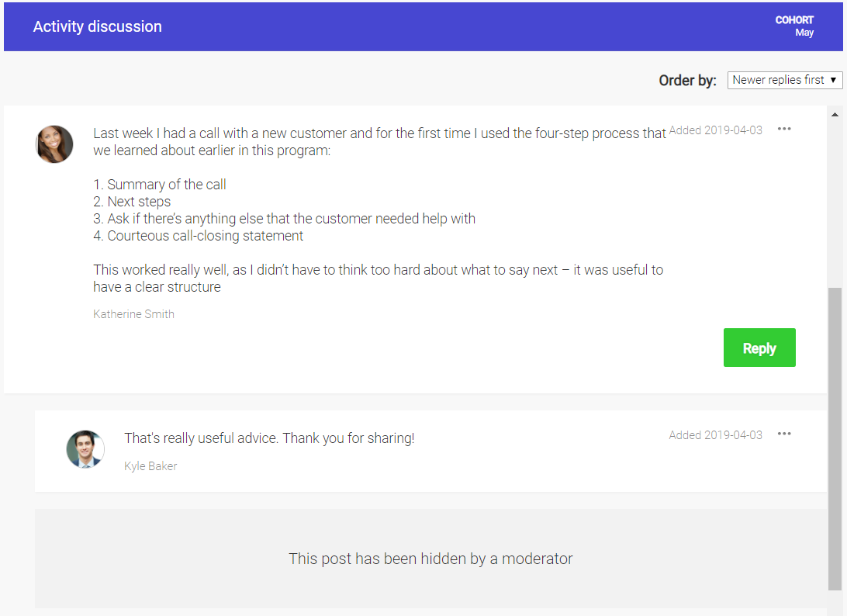Click Katherine Smith's name link
This screenshot has width=847, height=616.
tap(133, 313)
